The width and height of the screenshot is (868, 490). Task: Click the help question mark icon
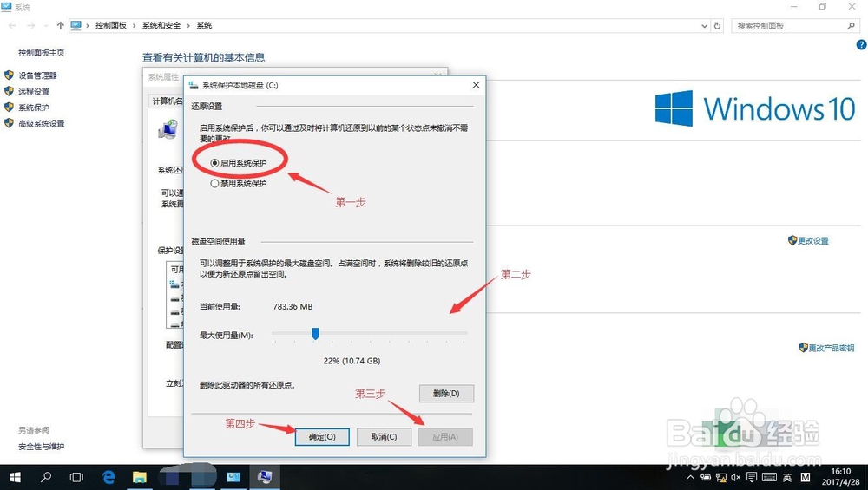coord(861,45)
